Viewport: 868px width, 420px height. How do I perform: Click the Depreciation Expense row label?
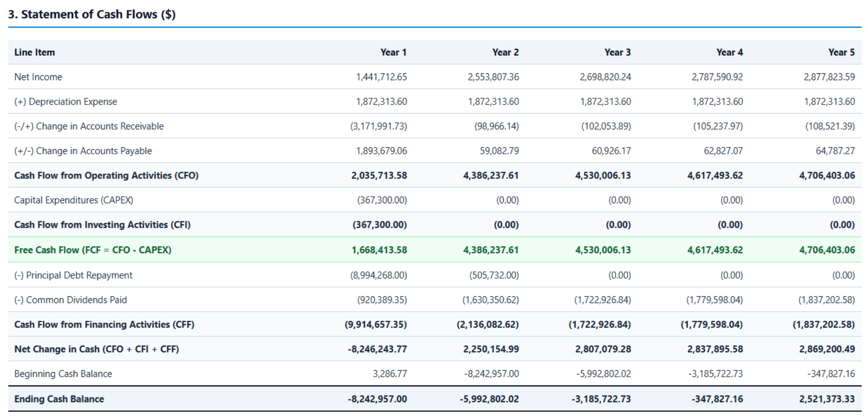click(66, 102)
